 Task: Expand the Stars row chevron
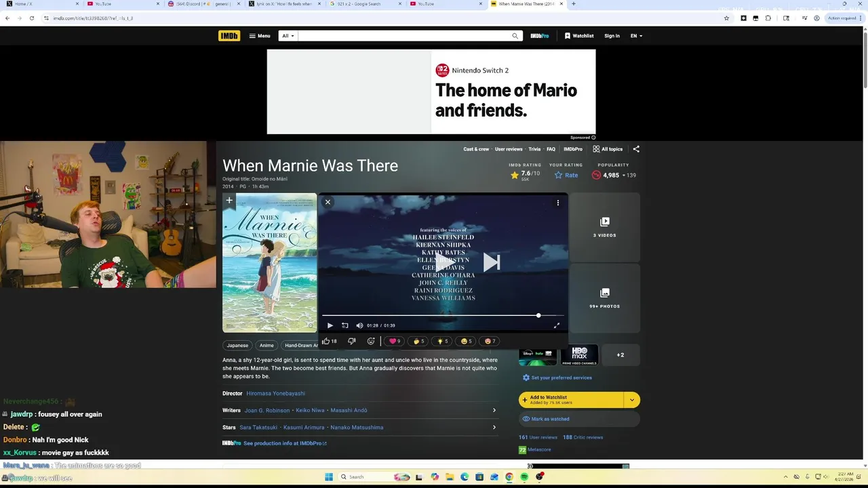[494, 427]
